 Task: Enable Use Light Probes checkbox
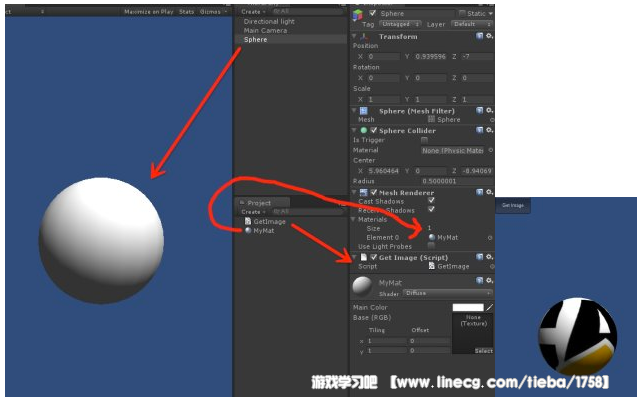coord(431,246)
